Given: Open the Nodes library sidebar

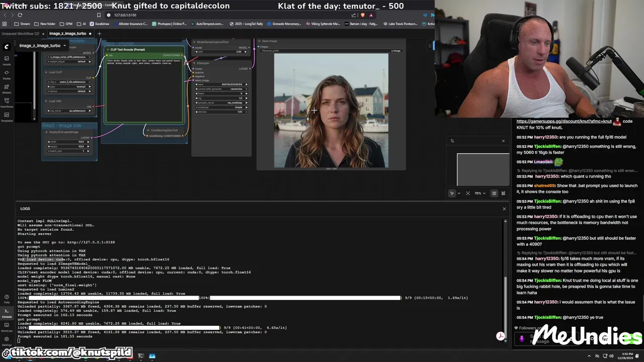Looking at the screenshot, I should (x=7, y=74).
